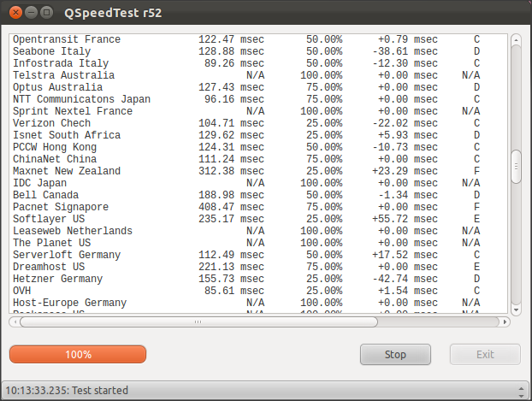Click the status bar log stepper arrows
This screenshot has width=532, height=401.
[521, 392]
